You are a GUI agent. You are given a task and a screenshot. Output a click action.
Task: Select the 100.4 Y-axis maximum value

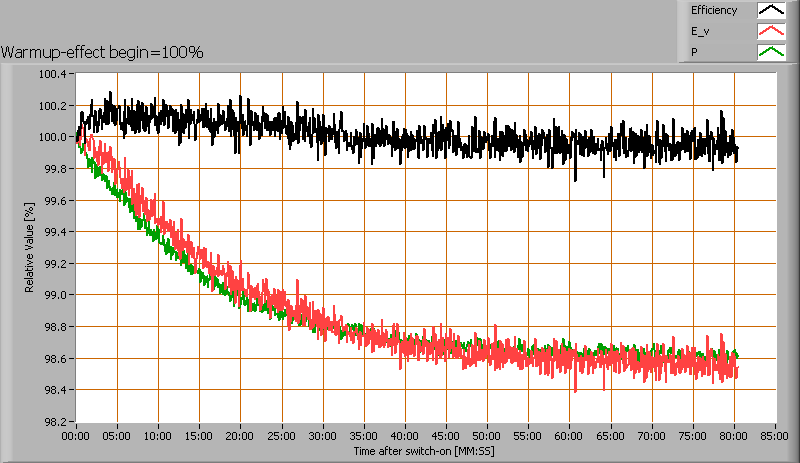[x=52, y=74]
